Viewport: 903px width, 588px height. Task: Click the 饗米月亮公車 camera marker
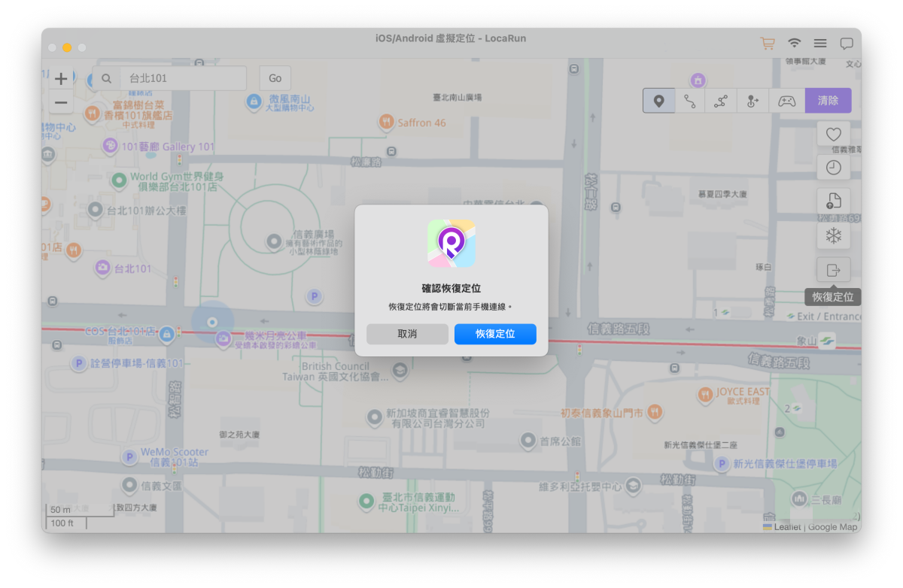pos(223,340)
